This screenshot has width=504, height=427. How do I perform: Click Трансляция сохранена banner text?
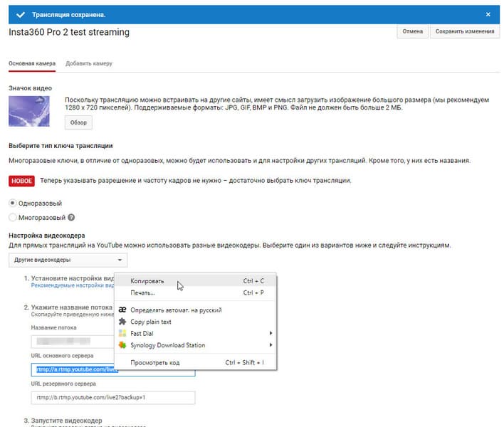click(x=69, y=15)
